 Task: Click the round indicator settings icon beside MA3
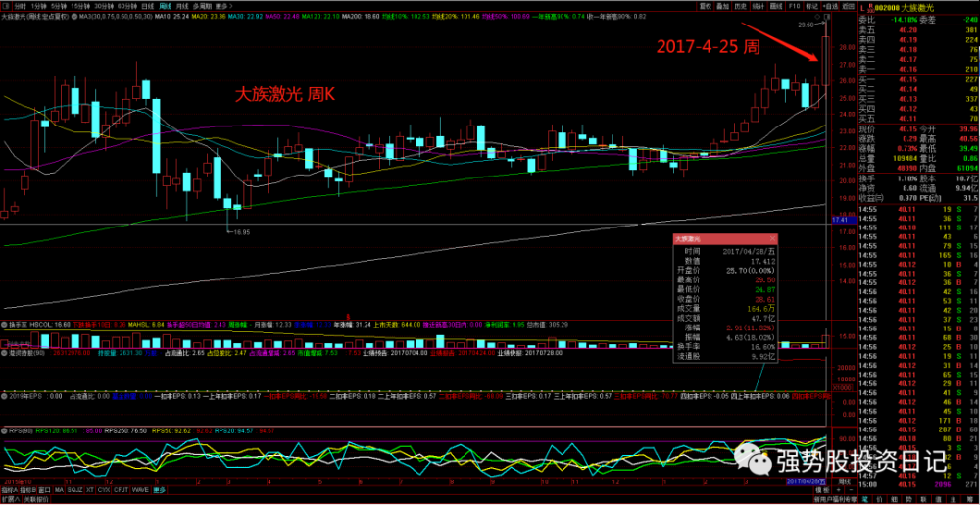(x=73, y=17)
